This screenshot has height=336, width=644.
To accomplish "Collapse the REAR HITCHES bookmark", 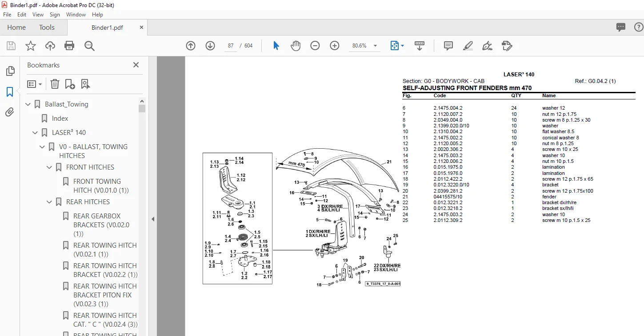I will 50,202.
